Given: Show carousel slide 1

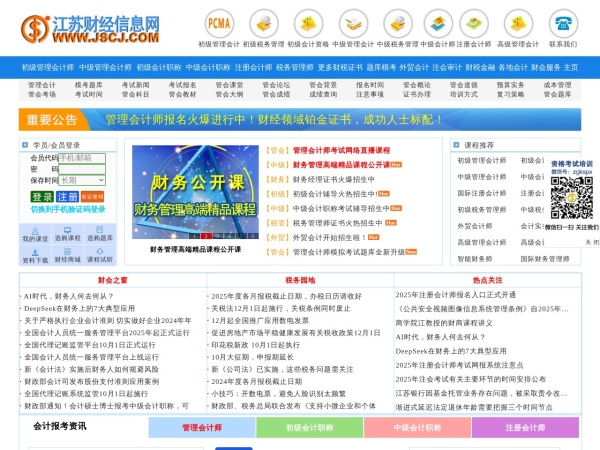Looking at the screenshot, I should point(194,236).
